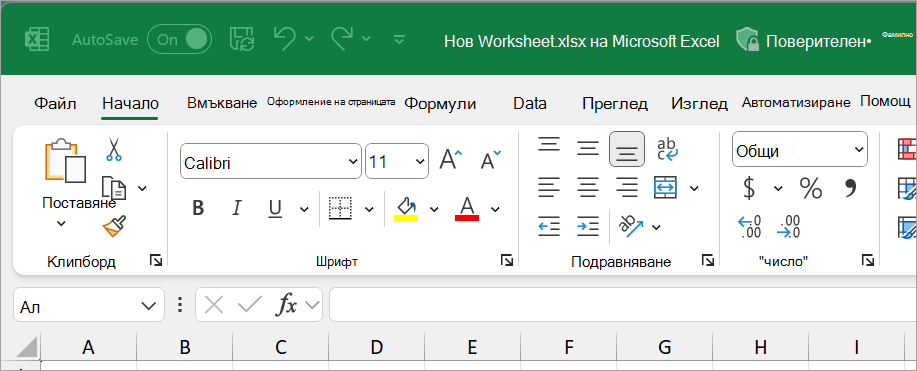Click the Save icon in title bar

pos(242,39)
